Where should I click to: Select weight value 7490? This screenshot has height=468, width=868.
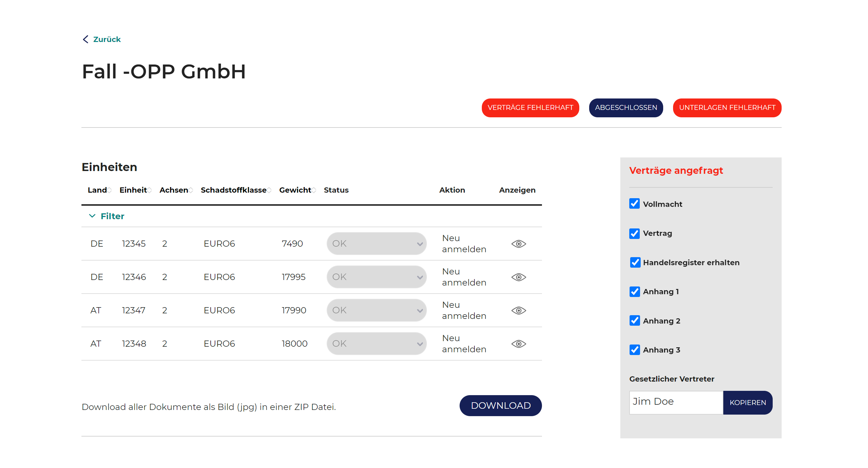[292, 244]
